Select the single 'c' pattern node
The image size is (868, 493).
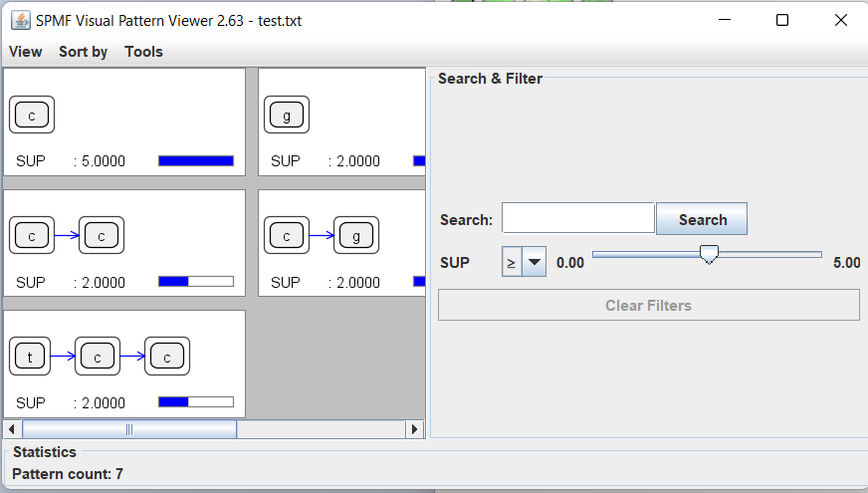[x=32, y=116]
